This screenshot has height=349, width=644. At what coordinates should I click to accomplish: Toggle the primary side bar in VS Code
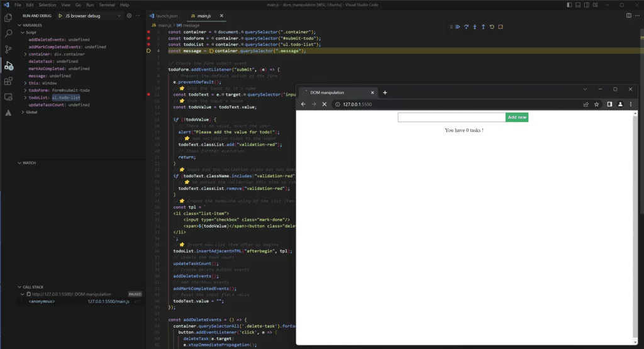(569, 5)
